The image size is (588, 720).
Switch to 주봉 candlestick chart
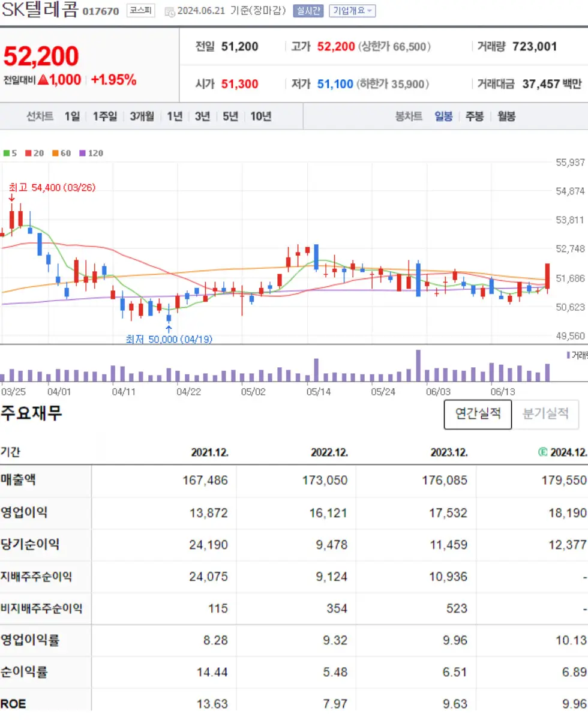pos(475,116)
